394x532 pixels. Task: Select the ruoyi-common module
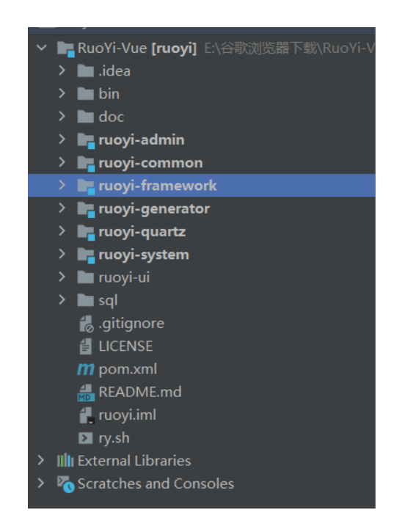(150, 163)
